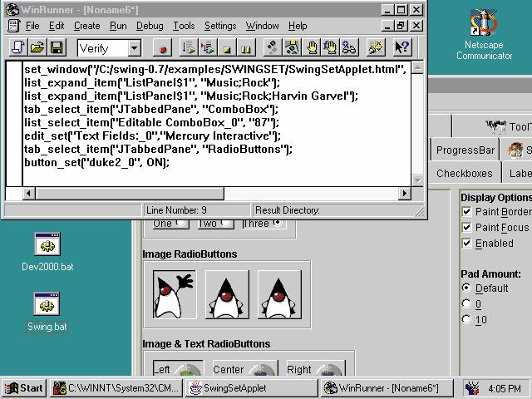Click the system tray icon beside clock
Viewport: 532px width, 399px height.
click(472, 388)
